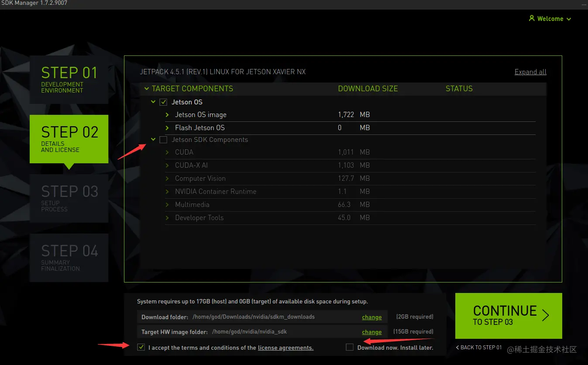The image size is (588, 365).
Task: Click BACK TO STEP 01
Action: pos(479,348)
